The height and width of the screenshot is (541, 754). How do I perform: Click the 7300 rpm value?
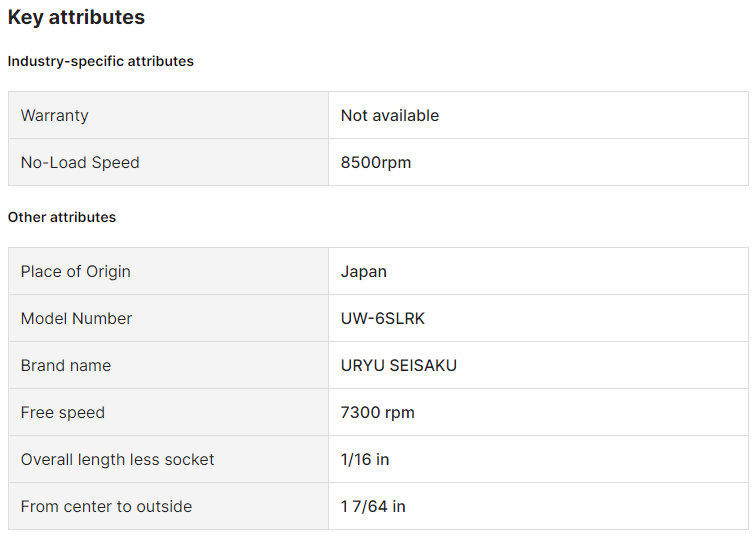378,412
